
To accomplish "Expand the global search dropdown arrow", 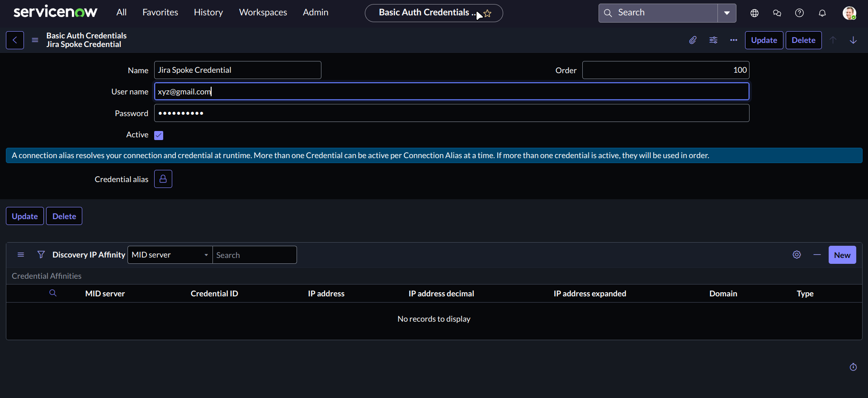I will [727, 13].
